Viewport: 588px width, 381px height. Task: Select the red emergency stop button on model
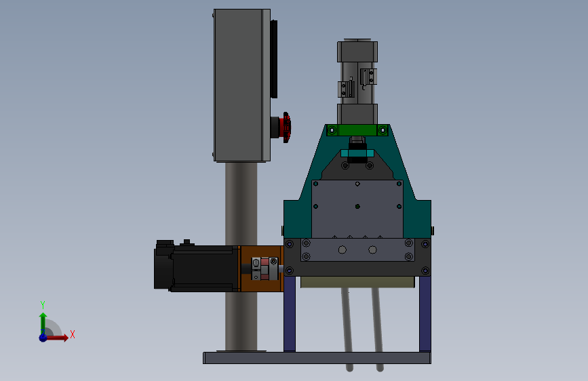(285, 127)
